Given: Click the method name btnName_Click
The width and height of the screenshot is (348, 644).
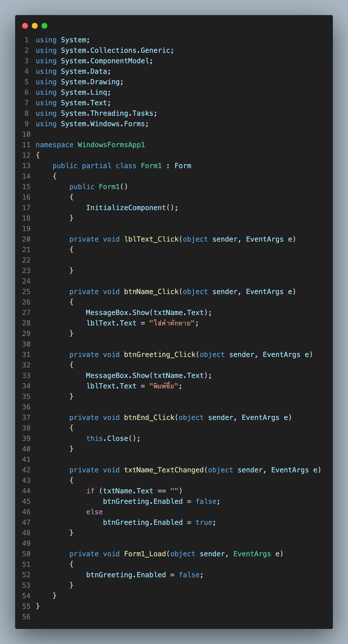Looking at the screenshot, I should (151, 292).
